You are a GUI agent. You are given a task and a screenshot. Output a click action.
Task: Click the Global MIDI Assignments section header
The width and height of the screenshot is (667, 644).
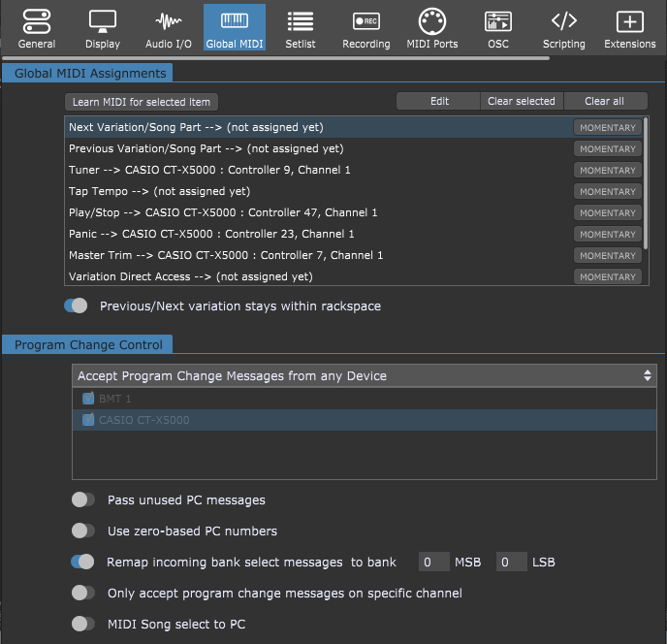(x=87, y=73)
